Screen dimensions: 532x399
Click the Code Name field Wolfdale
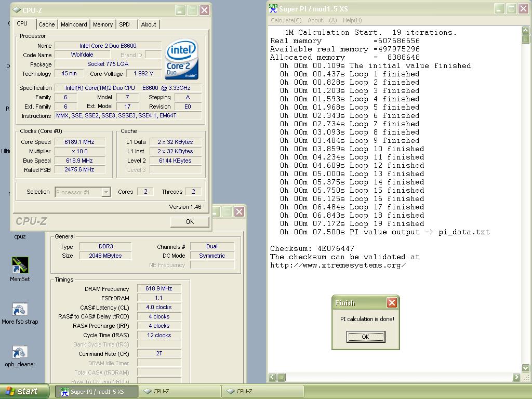82,55
